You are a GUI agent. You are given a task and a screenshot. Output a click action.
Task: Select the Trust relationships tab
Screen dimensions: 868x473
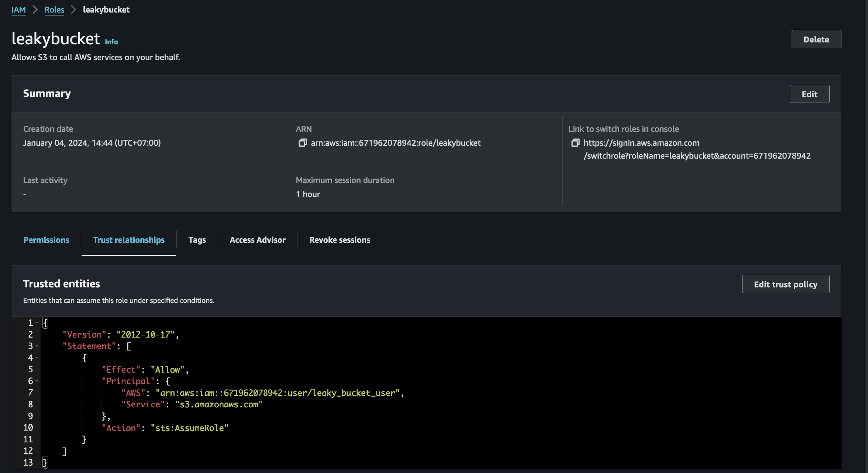tap(129, 240)
